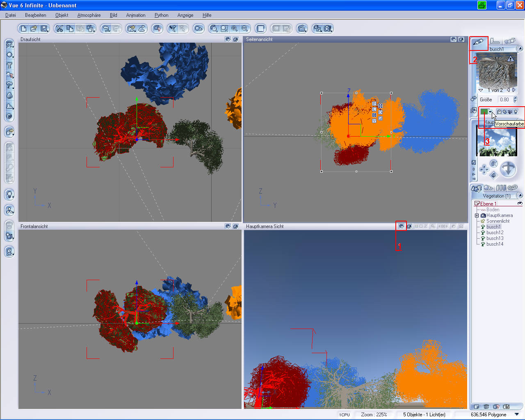Select the rock tool in left toolbar
Screen dimensions: 525x420
[9, 96]
